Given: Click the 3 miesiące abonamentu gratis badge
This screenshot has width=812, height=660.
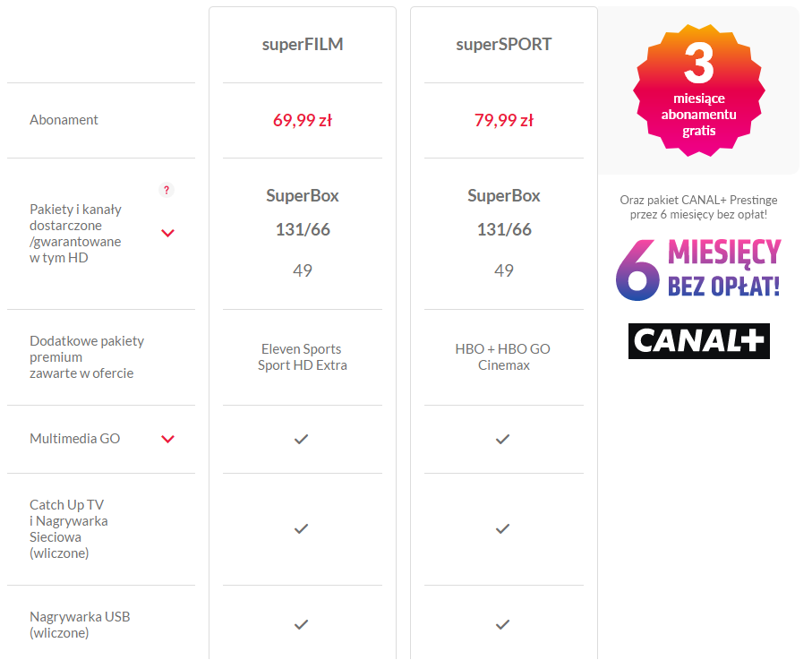Looking at the screenshot, I should tap(699, 90).
